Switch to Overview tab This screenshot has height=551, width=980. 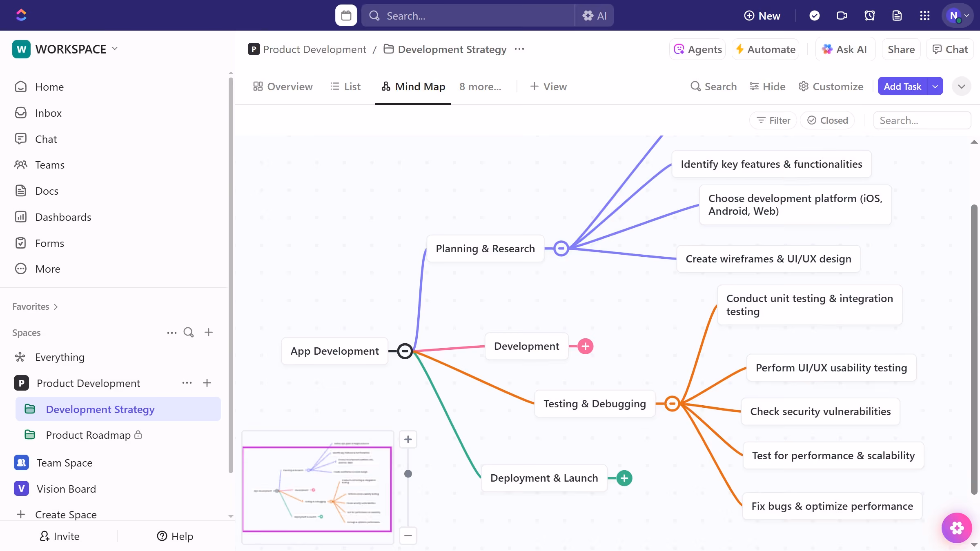pos(283,87)
